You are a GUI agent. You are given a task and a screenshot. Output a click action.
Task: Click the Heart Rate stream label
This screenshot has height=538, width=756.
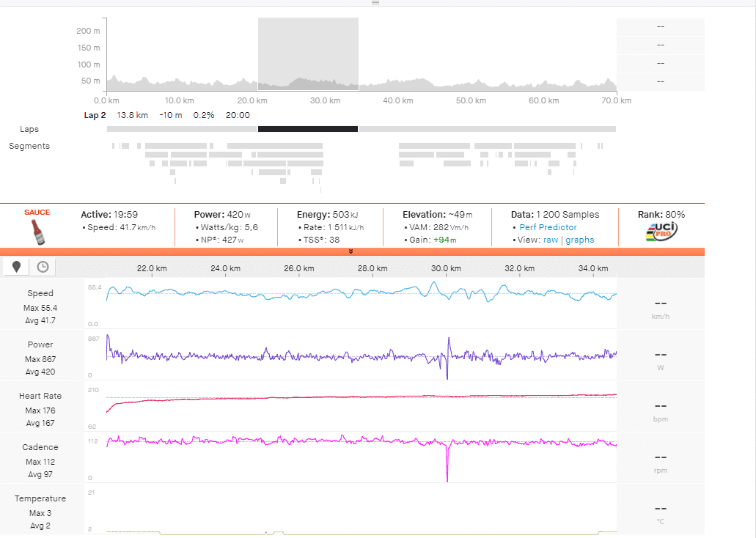[40, 396]
